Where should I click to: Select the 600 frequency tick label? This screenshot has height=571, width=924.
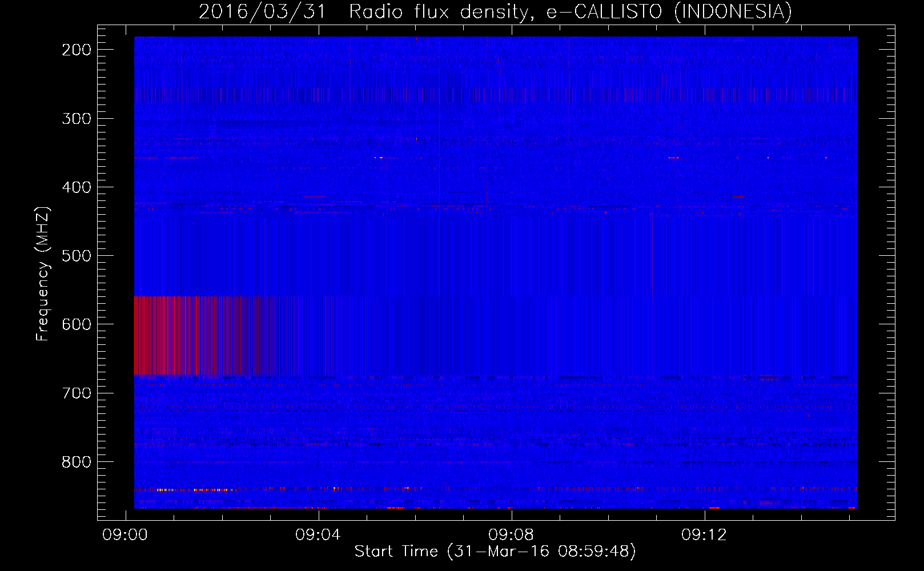point(77,324)
